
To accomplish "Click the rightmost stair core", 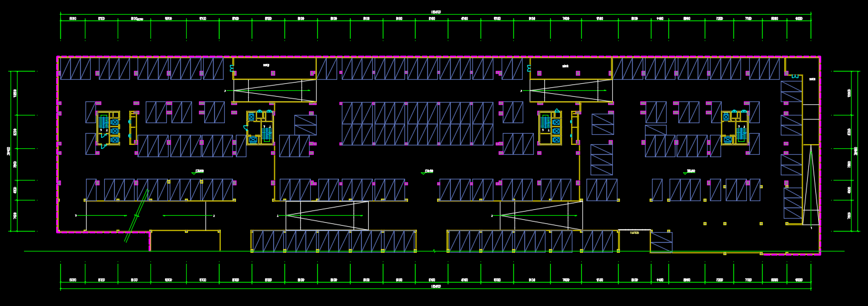I will coord(735,127).
